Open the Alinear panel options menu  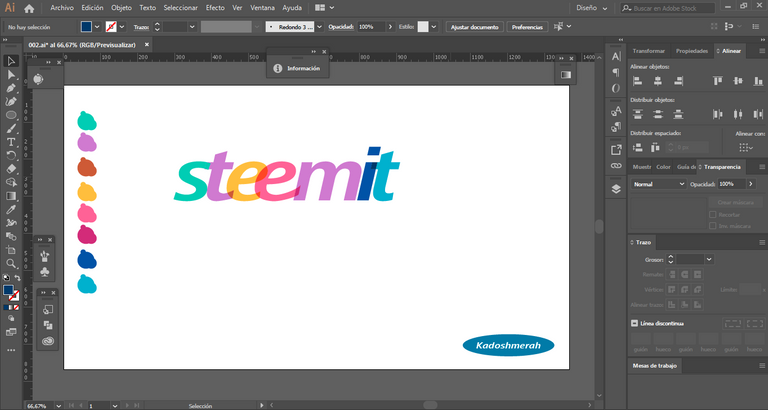(x=762, y=51)
